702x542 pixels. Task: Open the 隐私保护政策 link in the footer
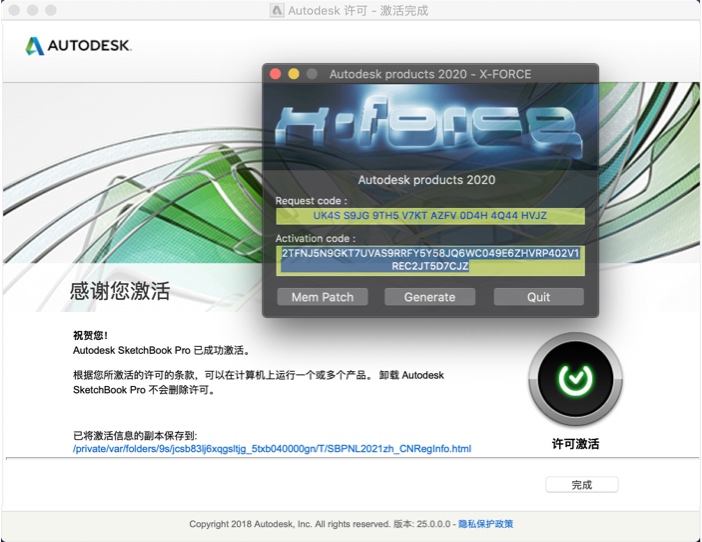pyautogui.click(x=485, y=524)
